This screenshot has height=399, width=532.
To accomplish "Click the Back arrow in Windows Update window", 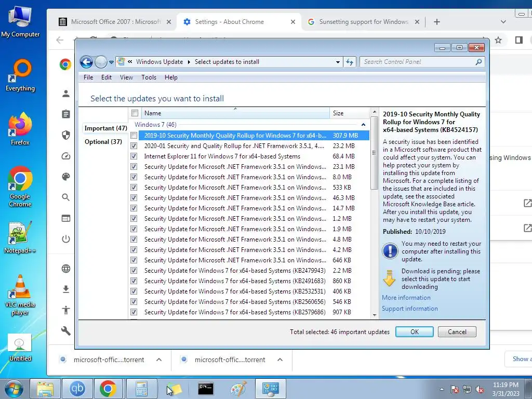I will coord(87,62).
